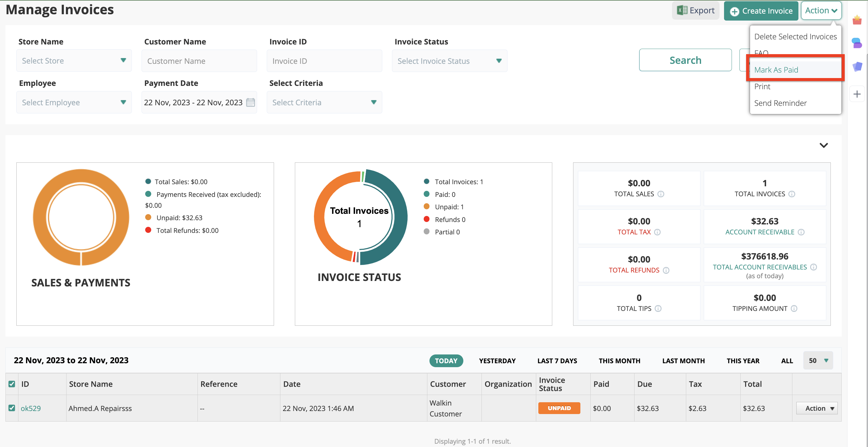Click Total Sales teal legend dot
This screenshot has height=447, width=868.
[148, 181]
